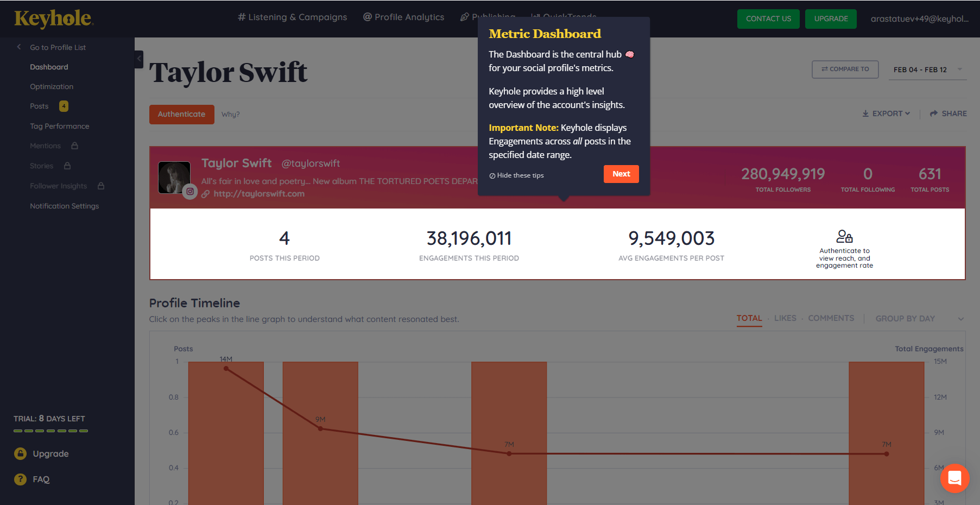
Task: Click the back arrow beside Go to Profile List
Action: pyautogui.click(x=19, y=47)
